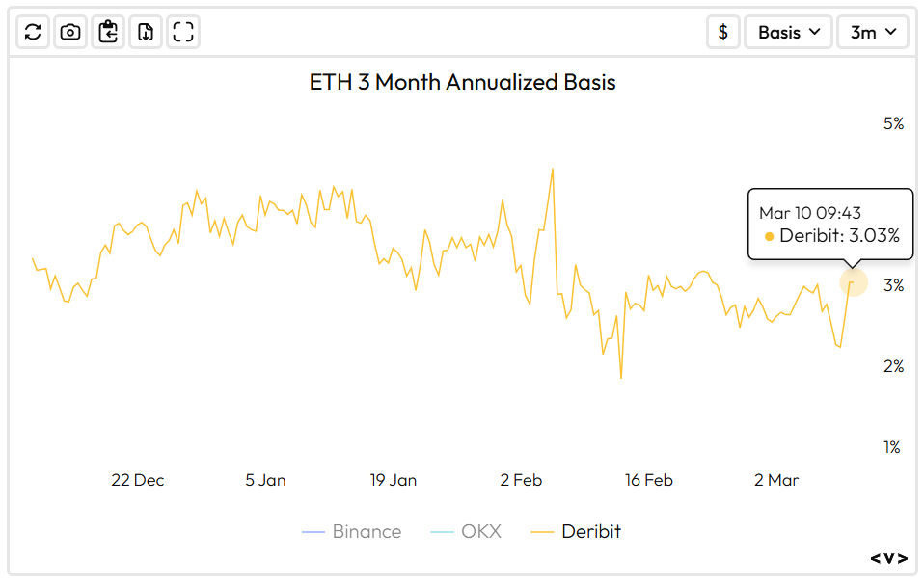Click the 22 Dec date axis label
This screenshot has width=924, height=584.
(138, 480)
